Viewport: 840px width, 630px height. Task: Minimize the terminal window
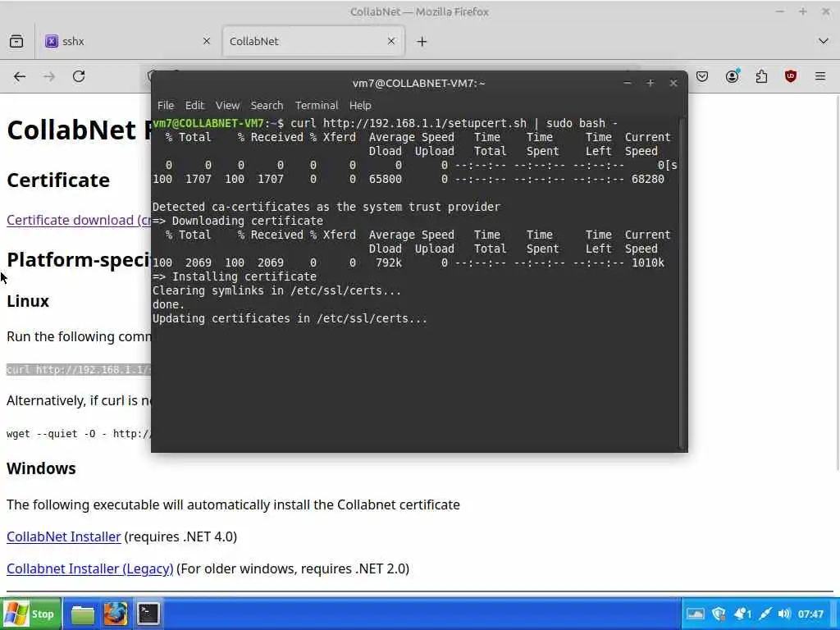tap(628, 83)
